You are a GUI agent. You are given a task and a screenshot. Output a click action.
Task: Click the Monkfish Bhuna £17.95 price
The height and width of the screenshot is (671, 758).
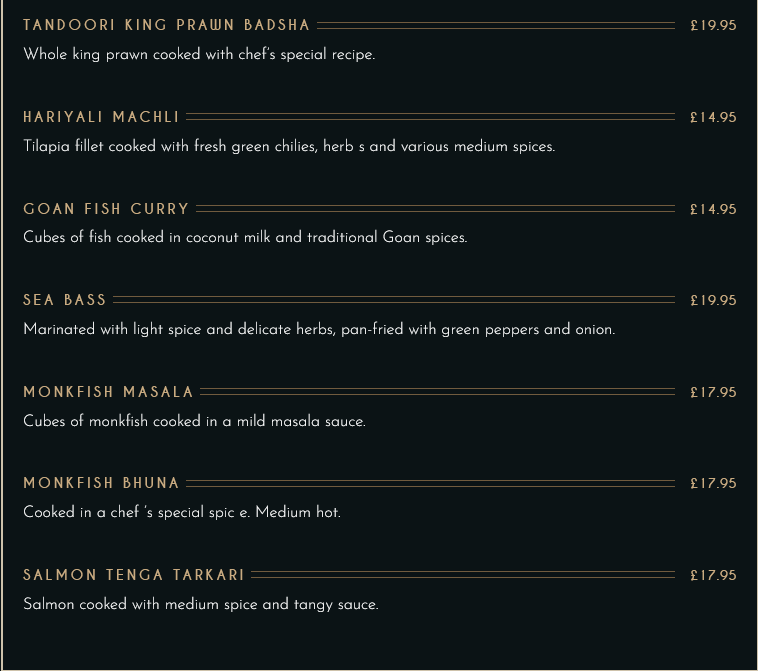[x=713, y=483]
